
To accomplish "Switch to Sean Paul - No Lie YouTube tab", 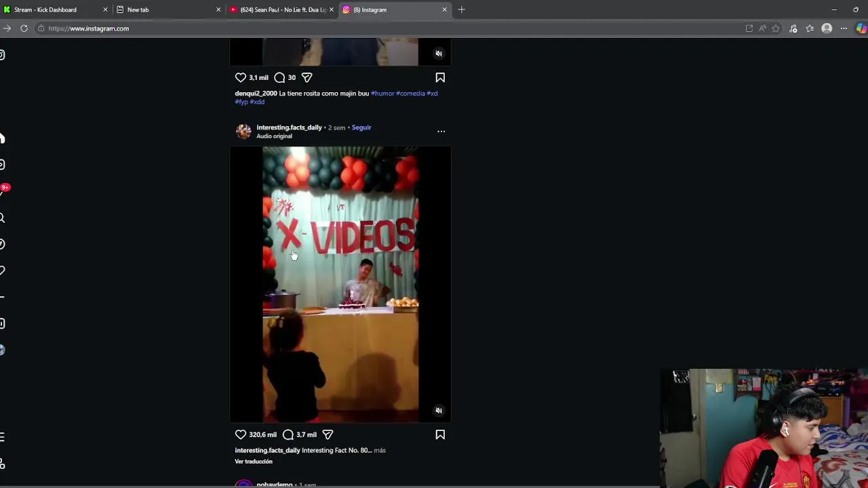I will point(283,9).
